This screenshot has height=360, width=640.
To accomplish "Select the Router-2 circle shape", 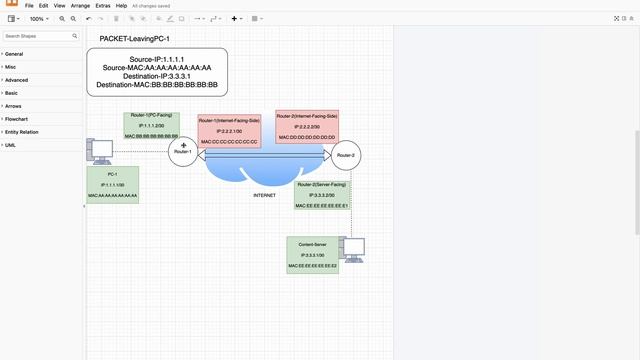I will (346, 155).
